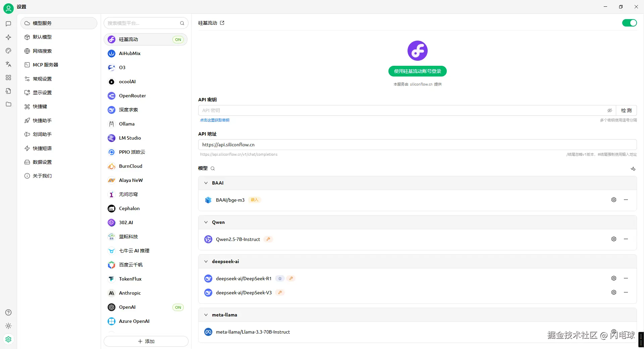Open the 模型服务 settings section

click(59, 23)
